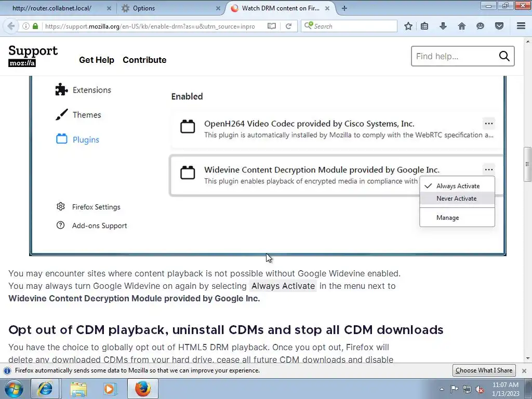Click the scrollbar down arrow
This screenshot has height=399, width=532.
[x=527, y=358]
